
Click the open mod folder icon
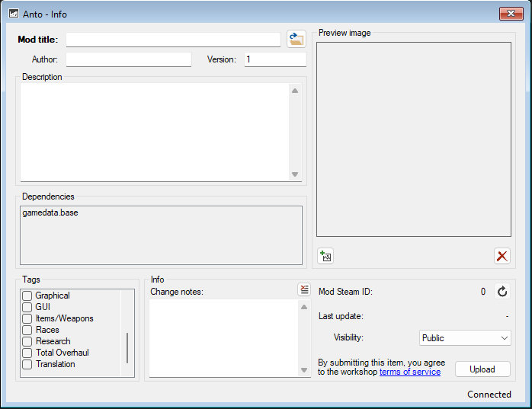point(296,39)
